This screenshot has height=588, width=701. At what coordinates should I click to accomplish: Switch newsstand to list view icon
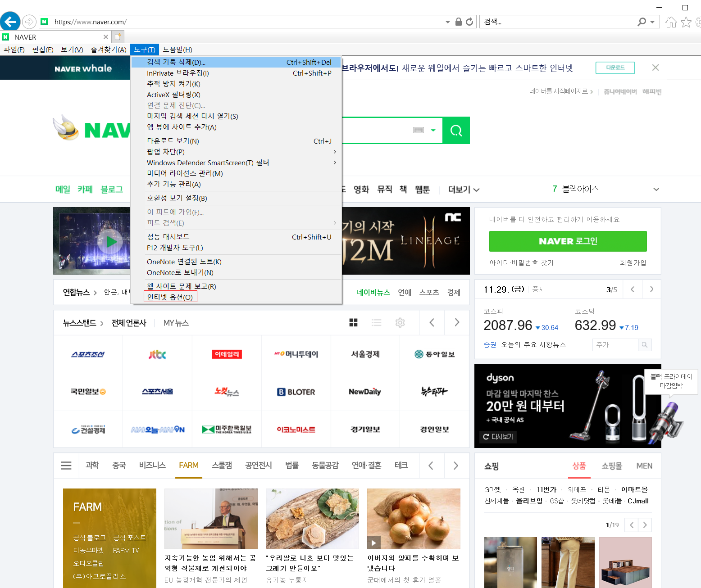click(377, 322)
